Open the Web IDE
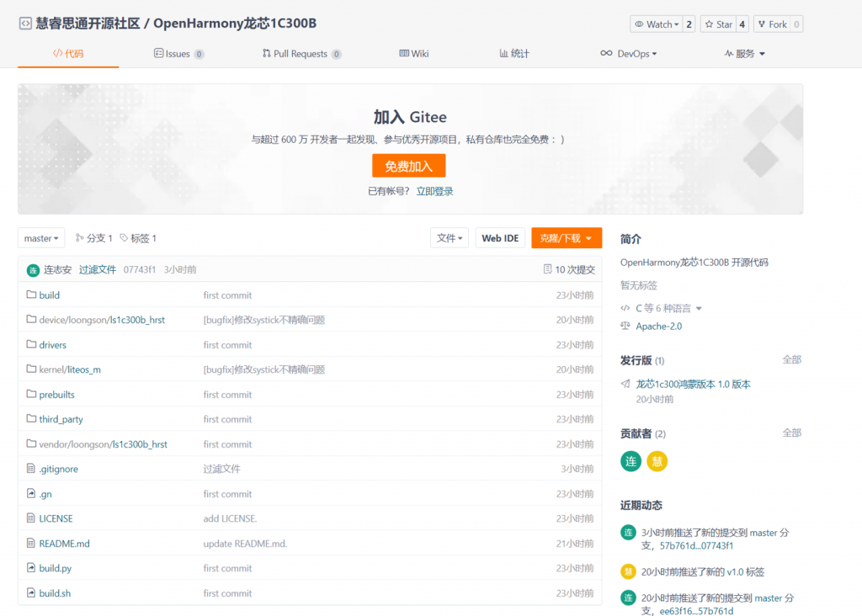This screenshot has width=862, height=616. click(500, 238)
